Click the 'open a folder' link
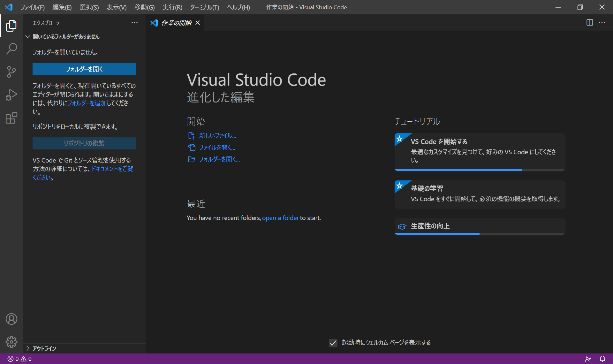Image resolution: width=613 pixels, height=364 pixels. pos(280,218)
